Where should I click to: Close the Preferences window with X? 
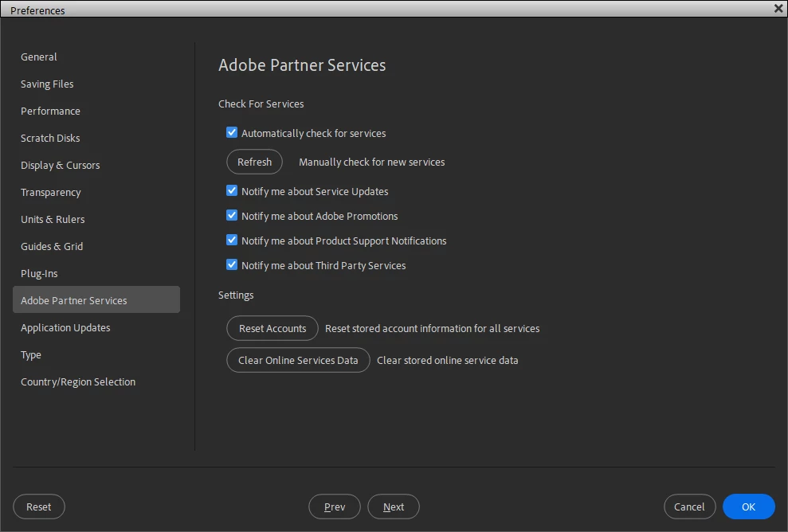778,8
